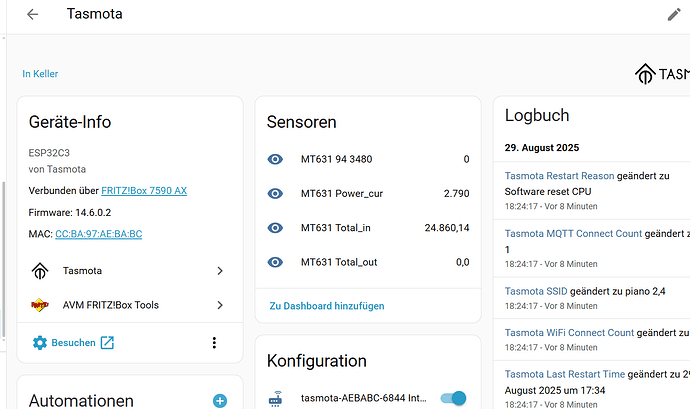Click Zu Dashboard hinzufügen
Image resolution: width=690 pixels, height=409 pixels.
(x=326, y=306)
